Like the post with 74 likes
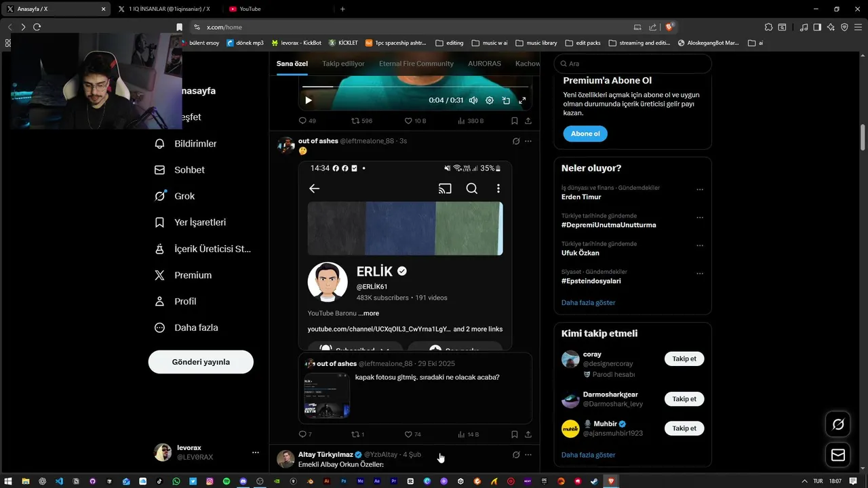This screenshot has width=868, height=488. click(x=413, y=434)
